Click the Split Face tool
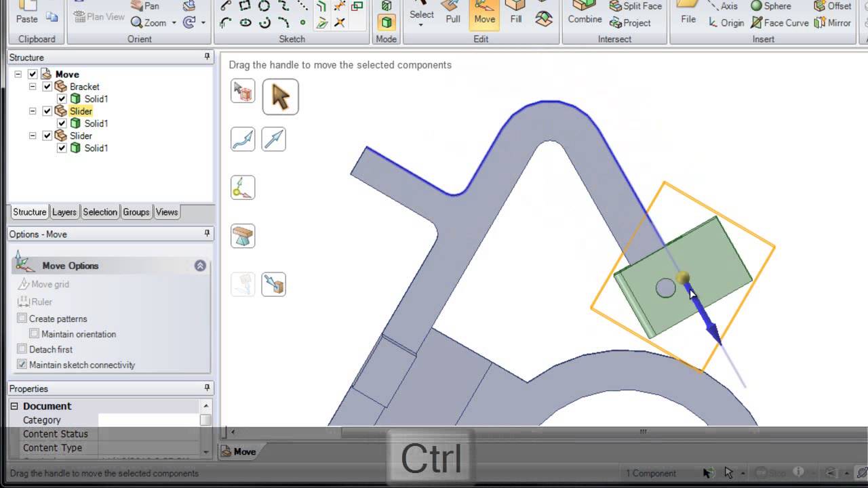Image resolution: width=868 pixels, height=488 pixels. coord(635,6)
